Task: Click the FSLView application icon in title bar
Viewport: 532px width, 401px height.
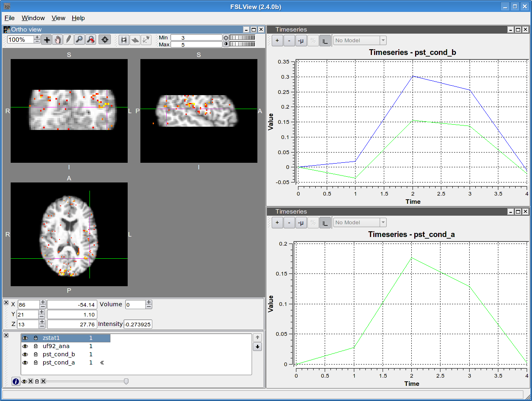Action: point(7,6)
